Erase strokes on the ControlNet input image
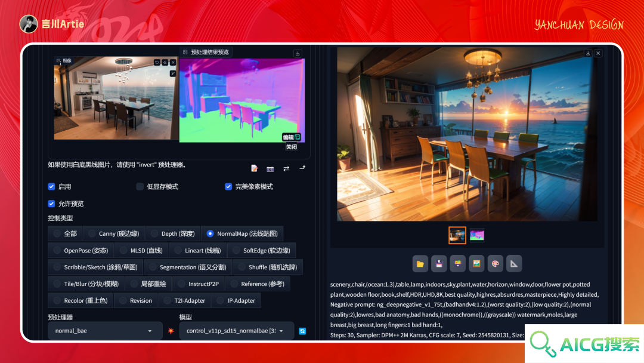Viewport: 644px width, 363px height. [x=165, y=63]
